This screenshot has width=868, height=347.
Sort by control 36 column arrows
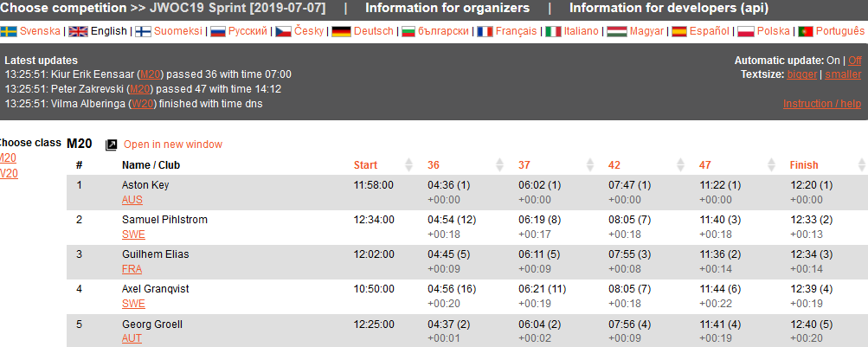click(x=499, y=165)
